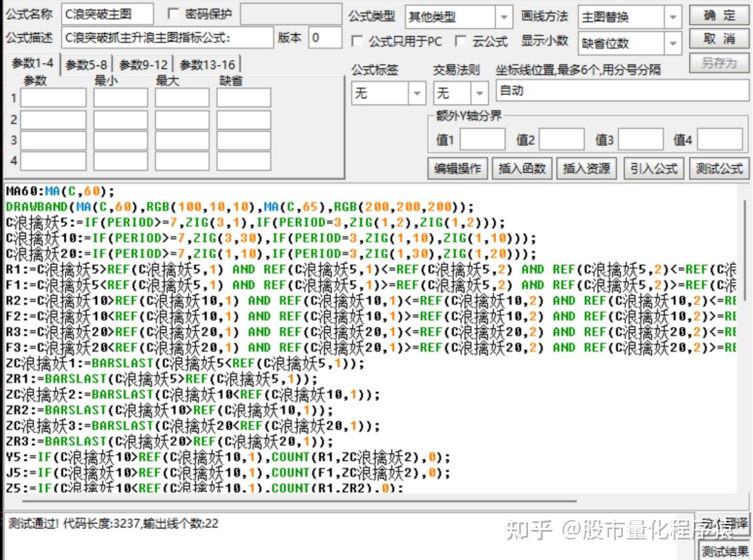The height and width of the screenshot is (560, 753).
Task: Click row 4 parameter name field
Action: tap(53, 161)
